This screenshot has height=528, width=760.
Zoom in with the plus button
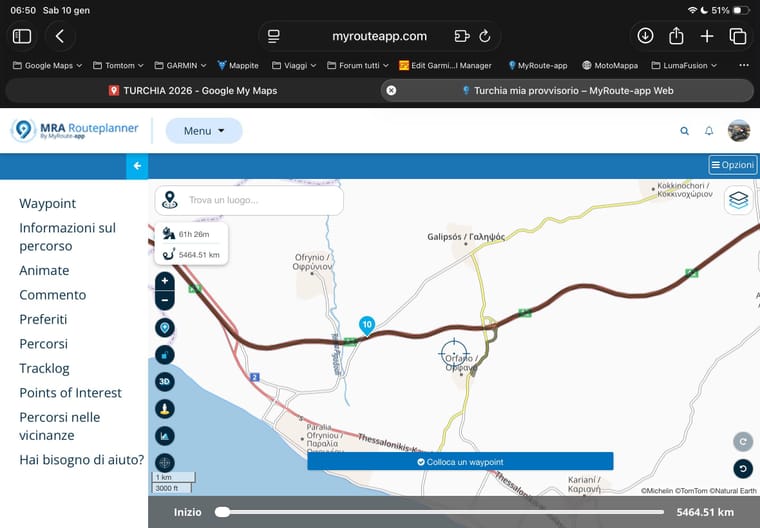tap(164, 282)
